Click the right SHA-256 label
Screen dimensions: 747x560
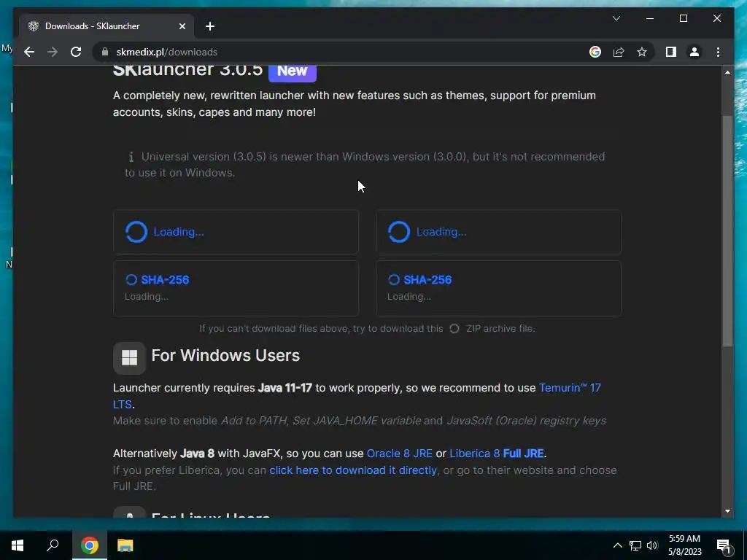click(427, 280)
